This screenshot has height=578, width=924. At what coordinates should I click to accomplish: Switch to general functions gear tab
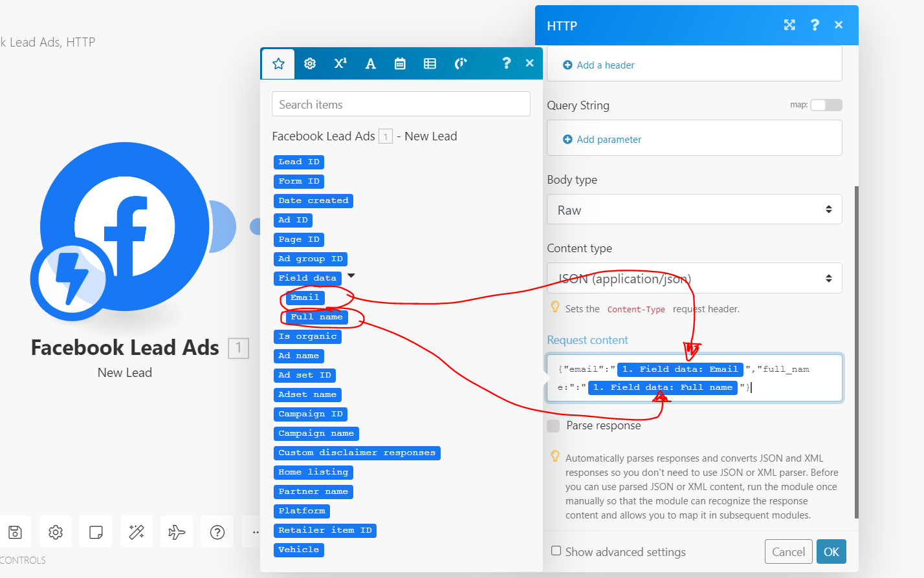click(310, 63)
